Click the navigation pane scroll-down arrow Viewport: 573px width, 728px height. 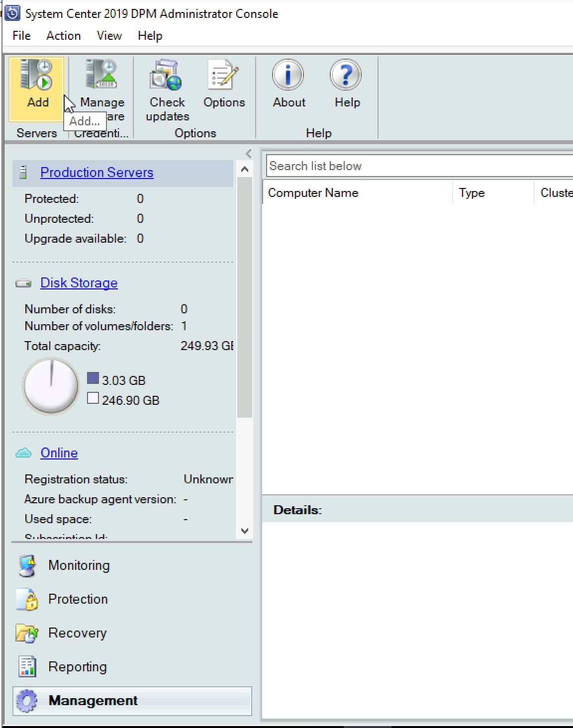[x=245, y=531]
